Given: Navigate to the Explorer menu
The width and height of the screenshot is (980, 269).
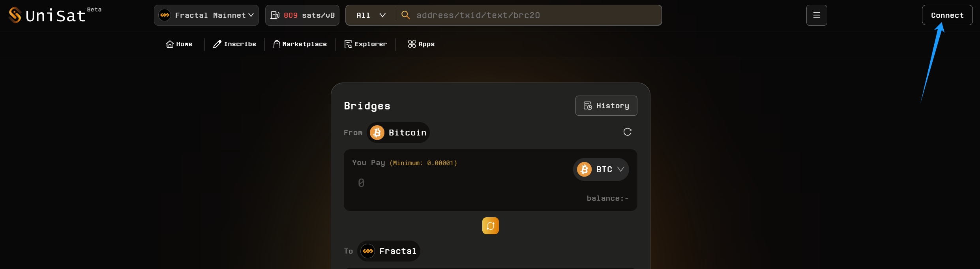Looking at the screenshot, I should pos(365,44).
